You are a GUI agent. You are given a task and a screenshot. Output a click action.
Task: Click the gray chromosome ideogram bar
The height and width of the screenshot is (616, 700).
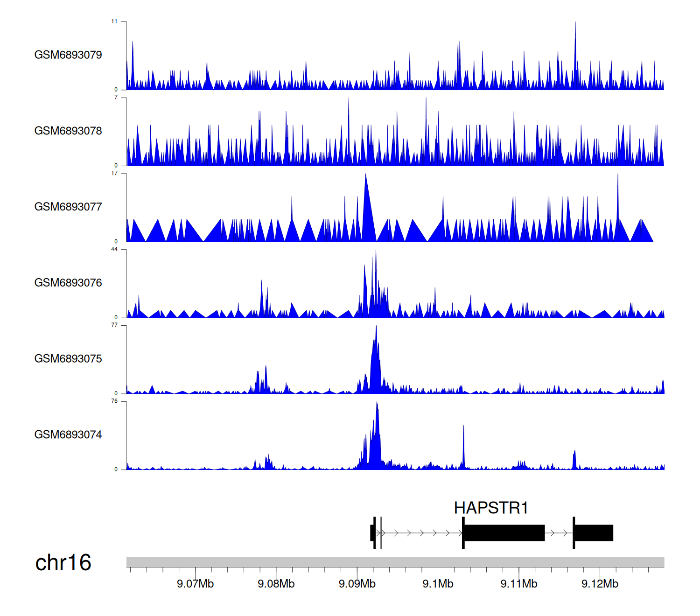(395, 562)
